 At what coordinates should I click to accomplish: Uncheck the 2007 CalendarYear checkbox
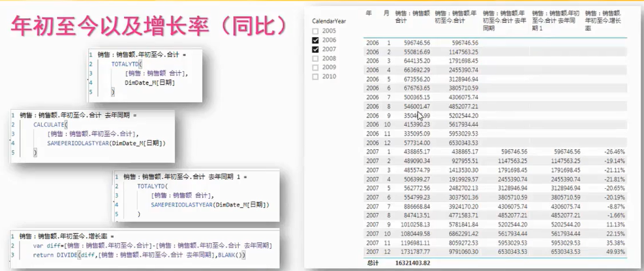pyautogui.click(x=315, y=50)
